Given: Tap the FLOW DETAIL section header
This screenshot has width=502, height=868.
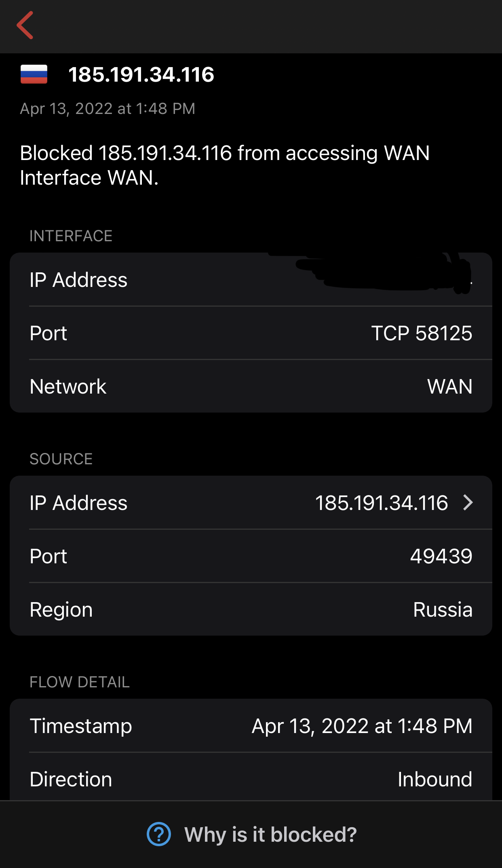Looking at the screenshot, I should pyautogui.click(x=80, y=682).
